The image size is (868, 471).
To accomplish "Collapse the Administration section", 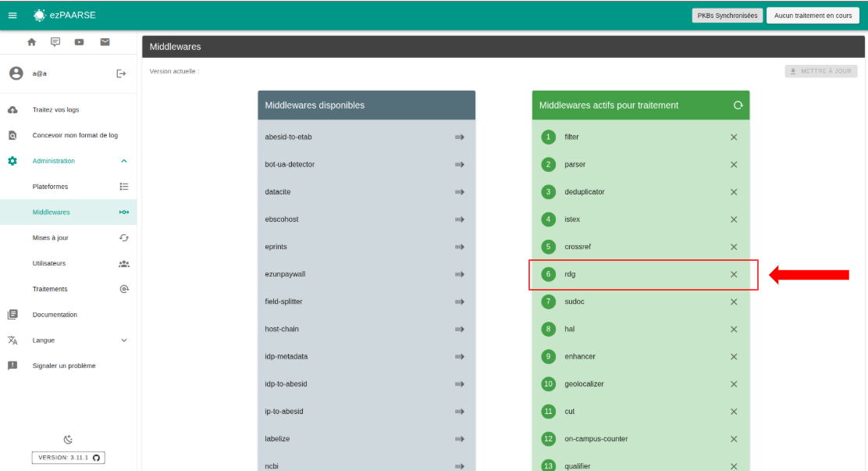I will pos(123,161).
